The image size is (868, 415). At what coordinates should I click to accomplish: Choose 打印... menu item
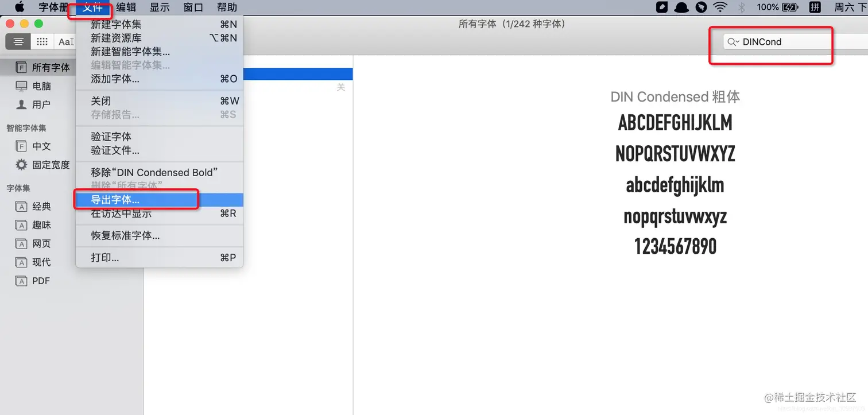[160, 258]
